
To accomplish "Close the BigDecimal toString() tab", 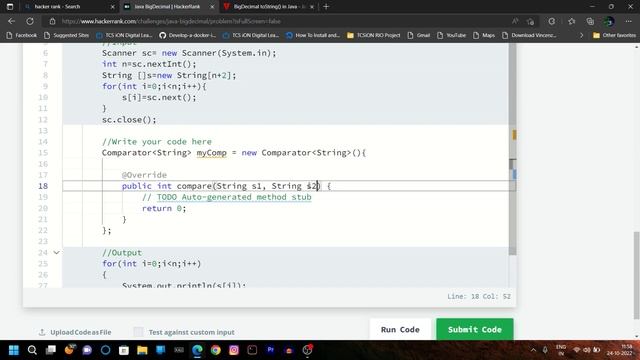I will coord(312,7).
